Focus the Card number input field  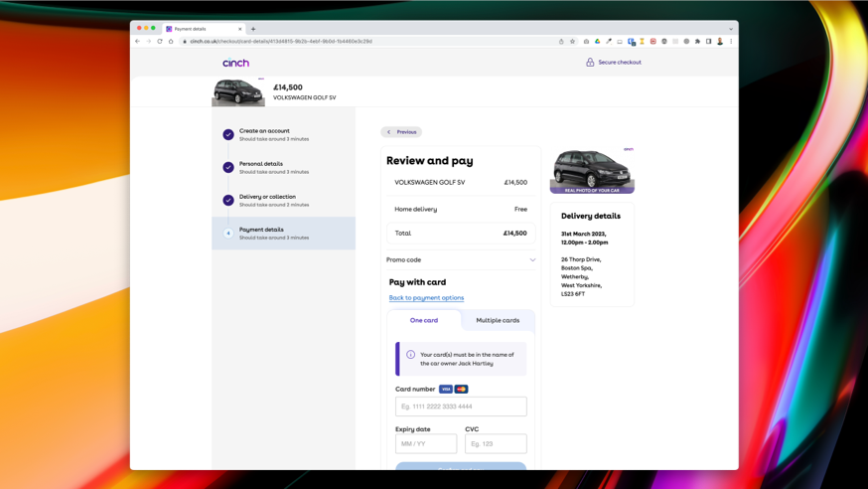(x=461, y=407)
